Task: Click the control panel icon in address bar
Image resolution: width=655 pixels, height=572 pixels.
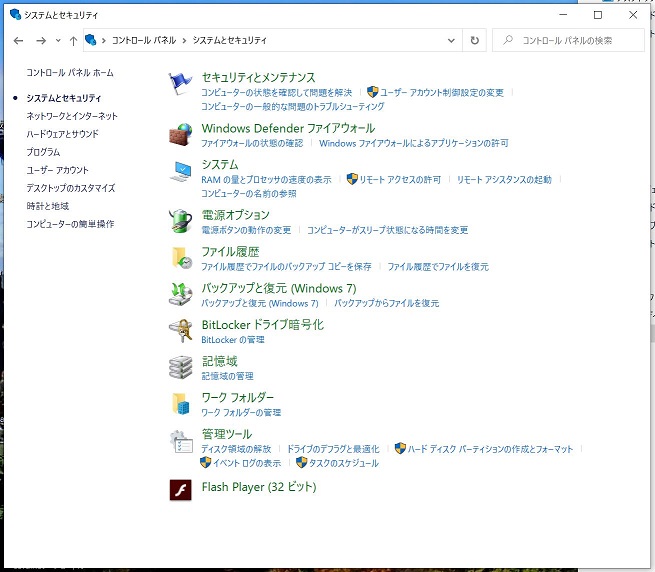Action: click(90, 40)
